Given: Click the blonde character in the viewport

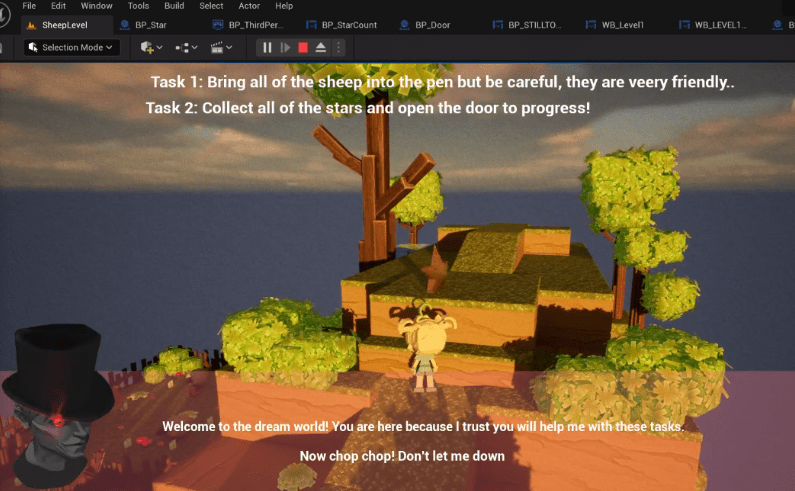Looking at the screenshot, I should [423, 350].
